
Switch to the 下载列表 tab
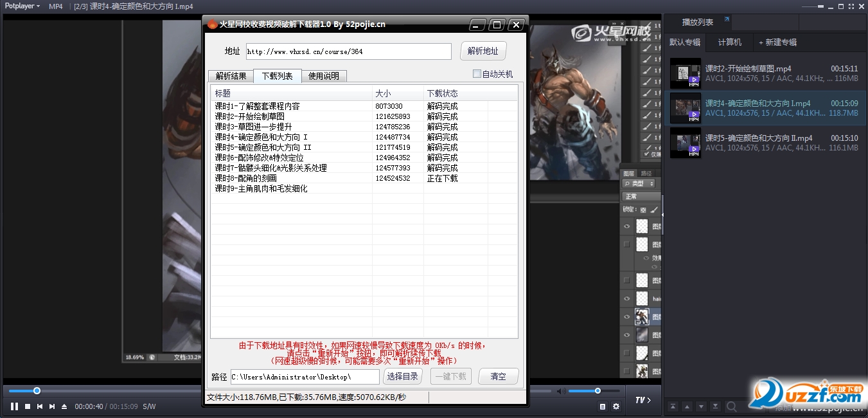tap(277, 75)
